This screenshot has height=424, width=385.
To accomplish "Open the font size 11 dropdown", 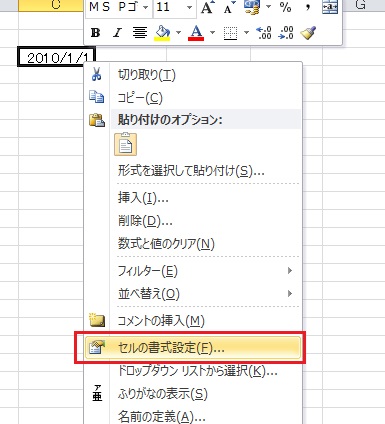I will [190, 7].
